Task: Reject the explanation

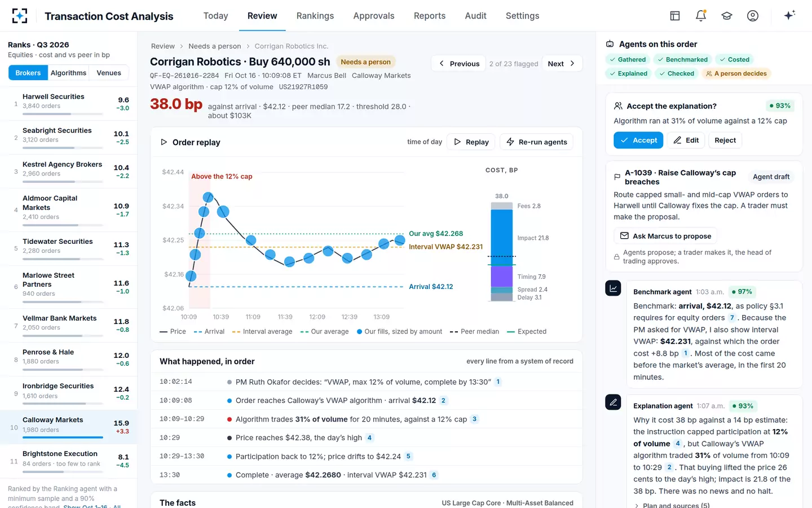Action: pos(725,141)
